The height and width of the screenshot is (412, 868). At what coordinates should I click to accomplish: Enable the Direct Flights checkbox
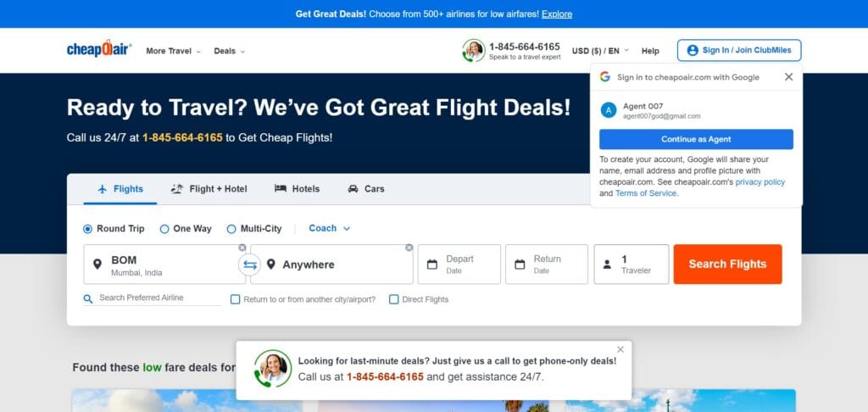[393, 299]
